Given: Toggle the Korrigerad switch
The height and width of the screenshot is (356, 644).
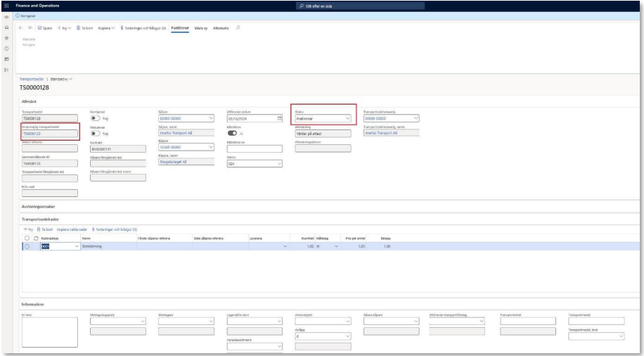Looking at the screenshot, I should (96, 118).
